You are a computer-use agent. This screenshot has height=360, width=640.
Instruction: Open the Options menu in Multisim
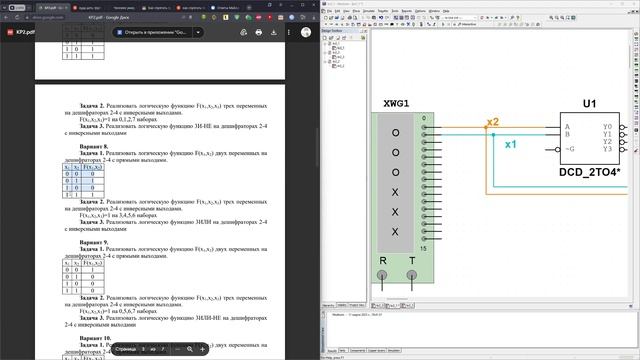coord(420,11)
